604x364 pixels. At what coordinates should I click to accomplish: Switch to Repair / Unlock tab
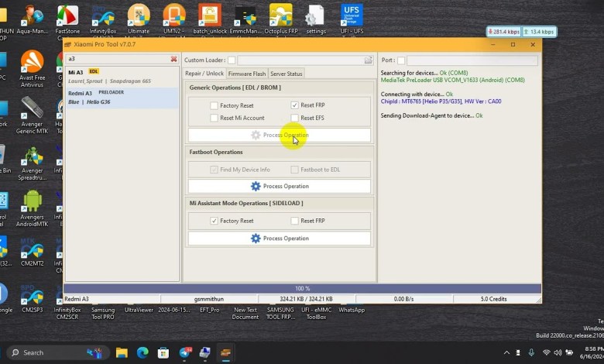coord(204,73)
